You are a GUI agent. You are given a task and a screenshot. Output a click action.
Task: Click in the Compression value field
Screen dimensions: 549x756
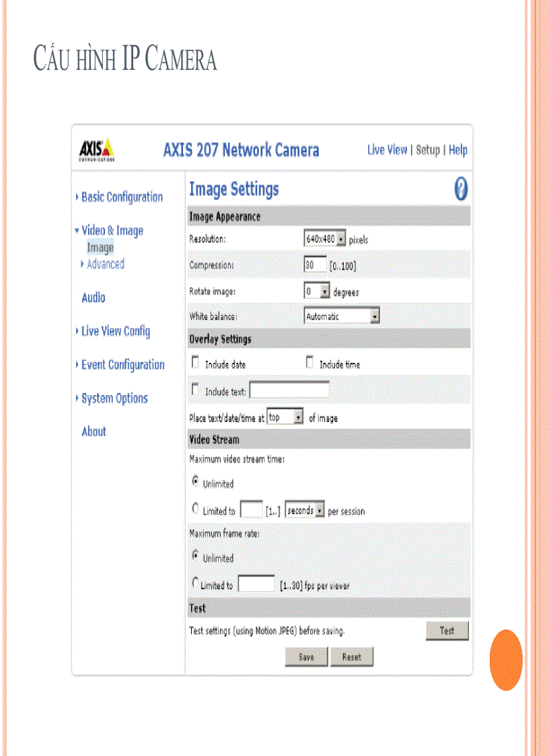(314, 265)
